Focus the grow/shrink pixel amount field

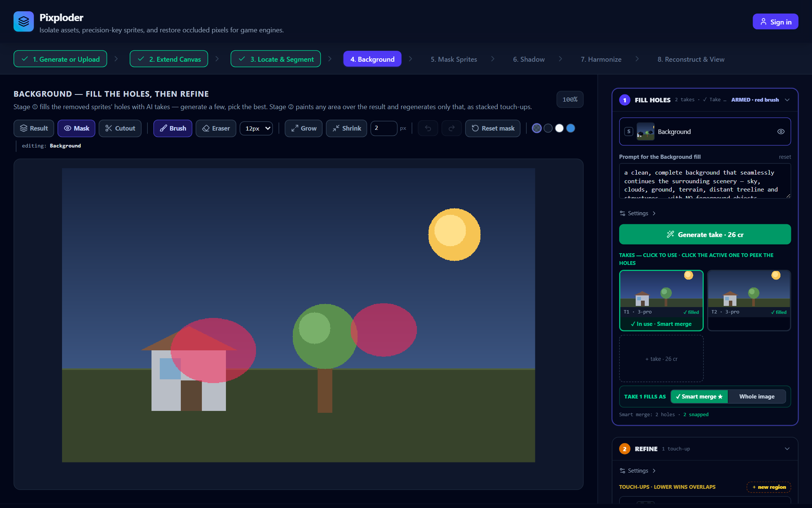pyautogui.click(x=383, y=128)
